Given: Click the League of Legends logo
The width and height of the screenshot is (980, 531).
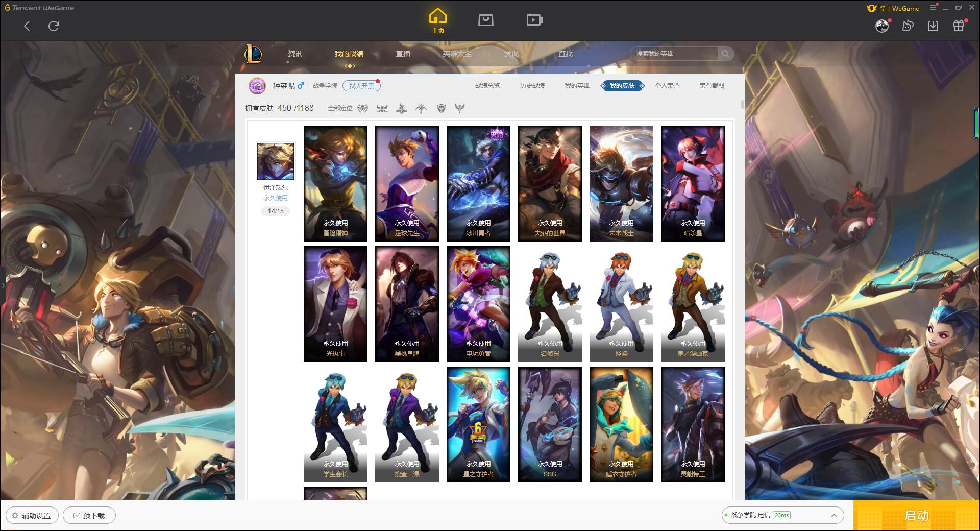Looking at the screenshot, I should [x=253, y=54].
